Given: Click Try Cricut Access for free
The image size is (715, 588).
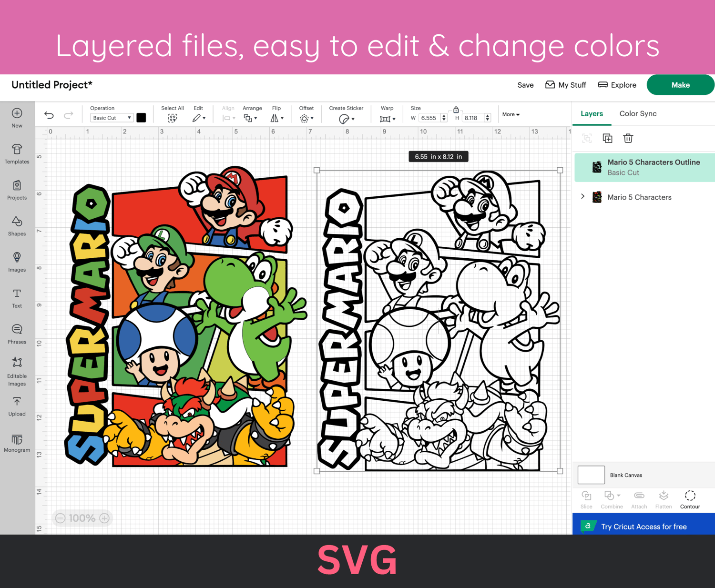Looking at the screenshot, I should [643, 526].
